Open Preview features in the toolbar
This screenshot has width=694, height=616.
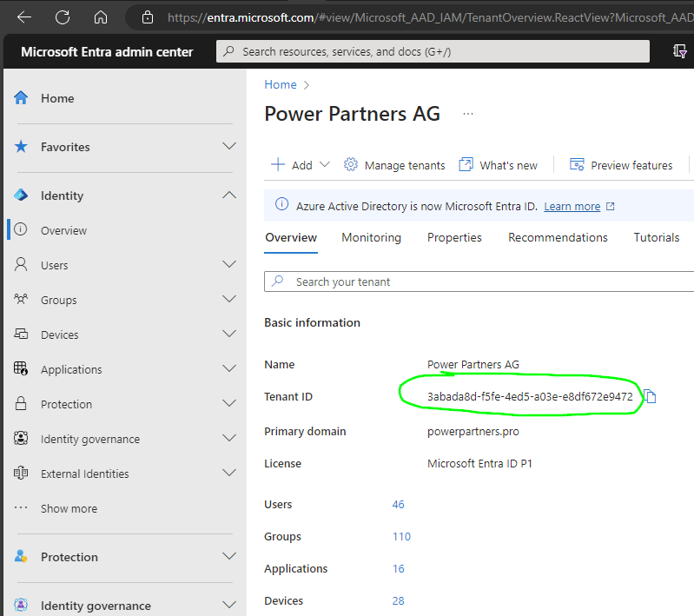[621, 165]
